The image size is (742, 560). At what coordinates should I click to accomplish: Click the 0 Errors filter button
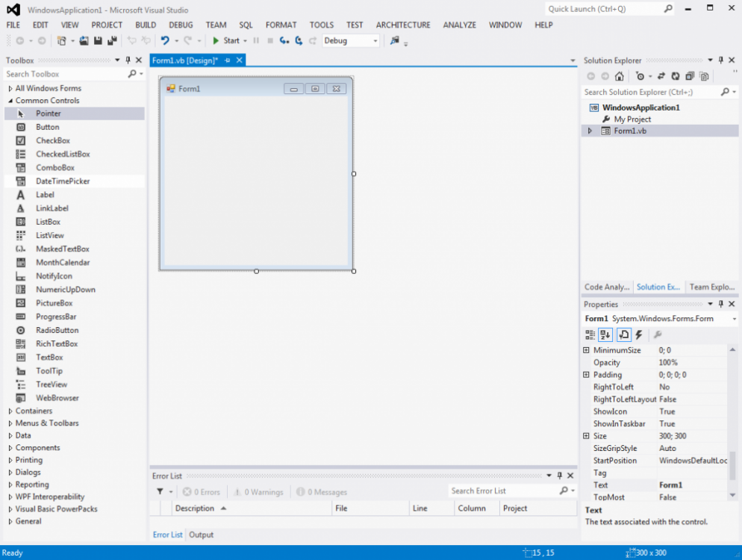(x=202, y=492)
